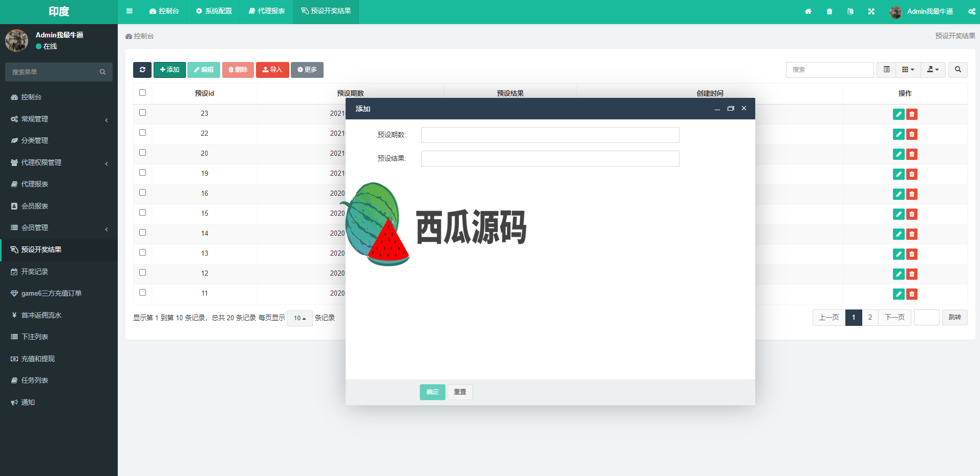Click the trash clear-cache icon in top bar
The width and height of the screenshot is (980, 476).
point(829,11)
